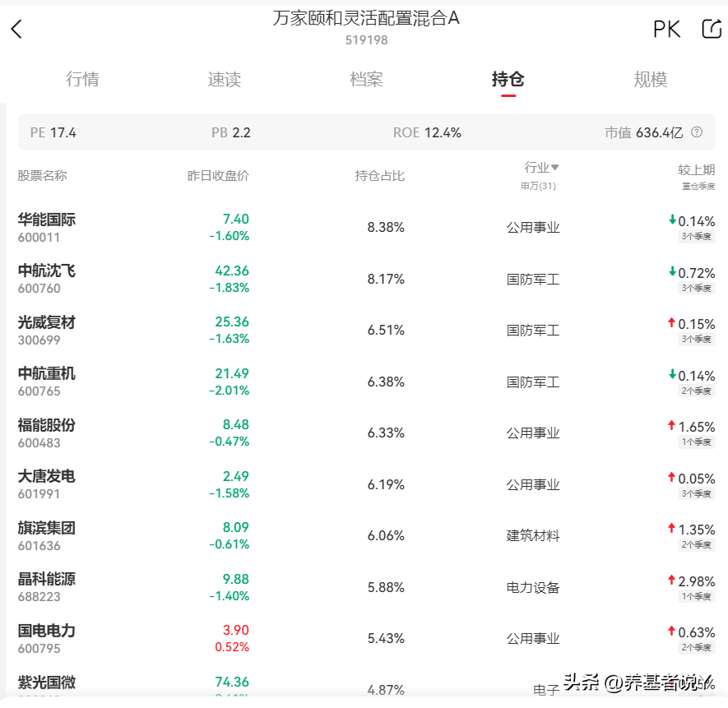Open stock 光威复材

pyautogui.click(x=46, y=322)
